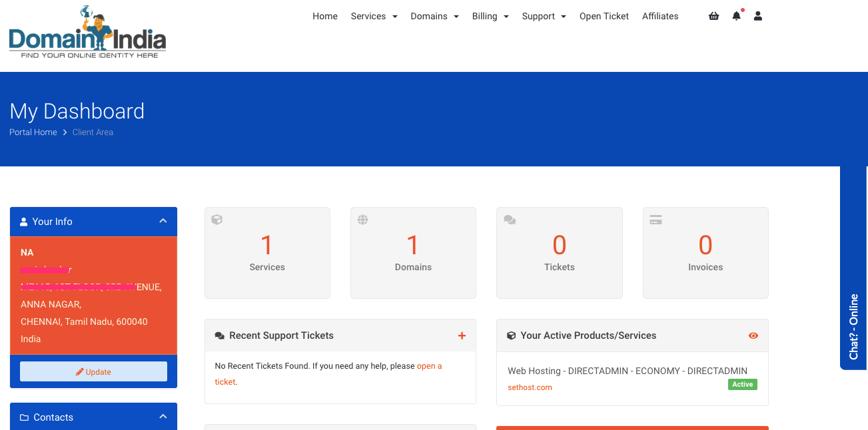Open the Chat? - Online side tab
868x430 pixels.
(x=853, y=326)
